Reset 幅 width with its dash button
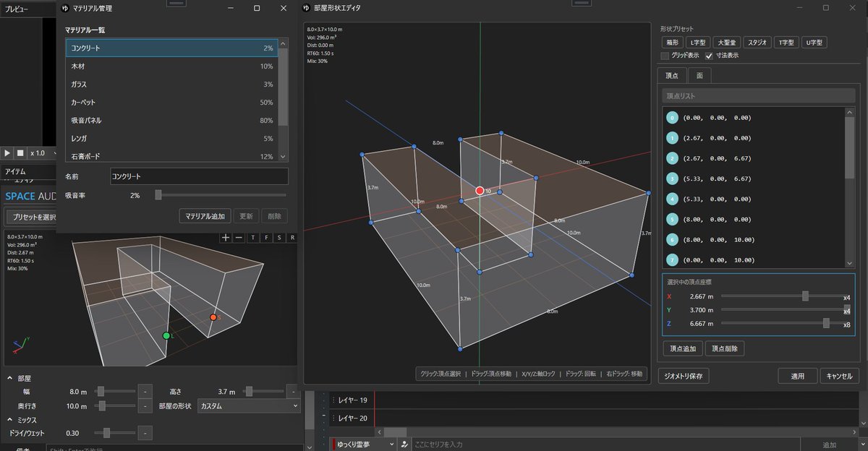The image size is (868, 451). [145, 391]
